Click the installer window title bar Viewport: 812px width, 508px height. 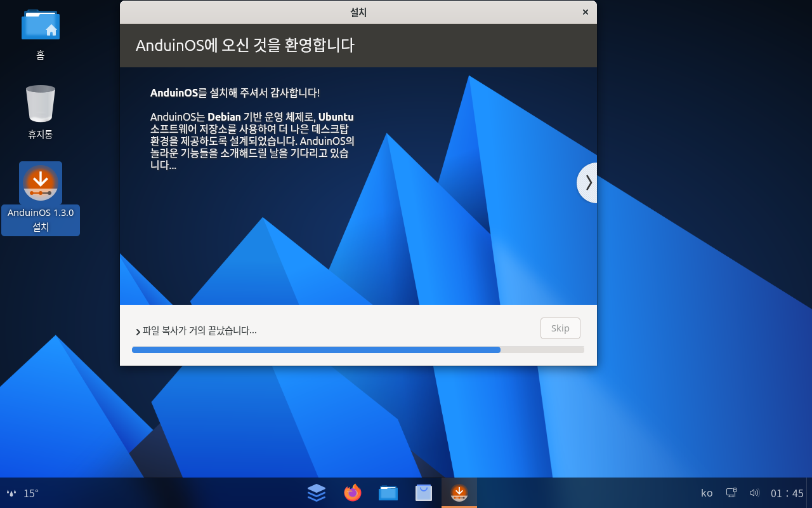click(358, 12)
